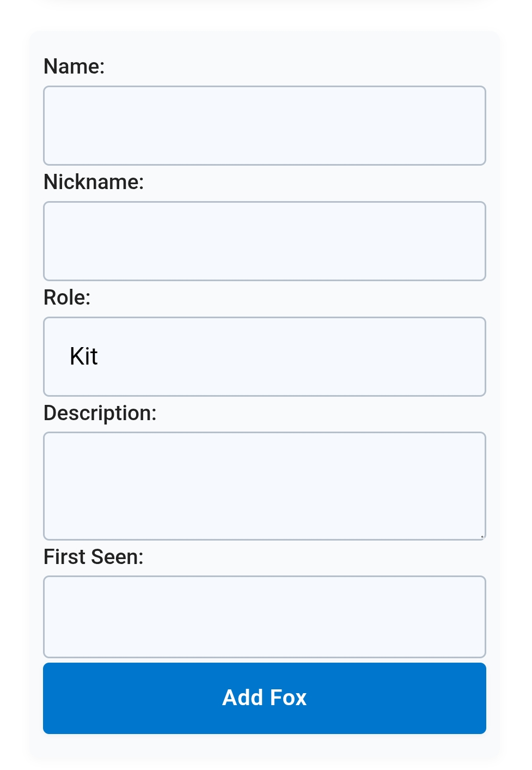This screenshot has width=532, height=770.
Task: Select the Nickname entry field
Action: click(x=264, y=241)
